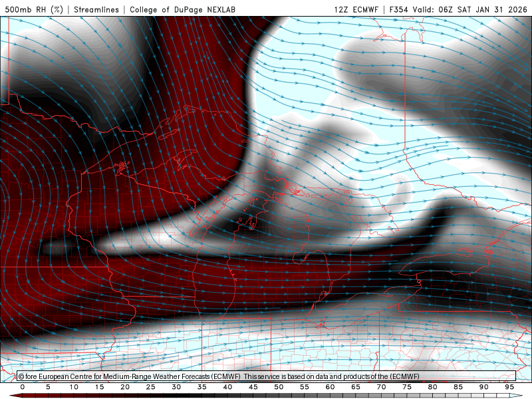Click the '40' label on color scale

coord(227,387)
